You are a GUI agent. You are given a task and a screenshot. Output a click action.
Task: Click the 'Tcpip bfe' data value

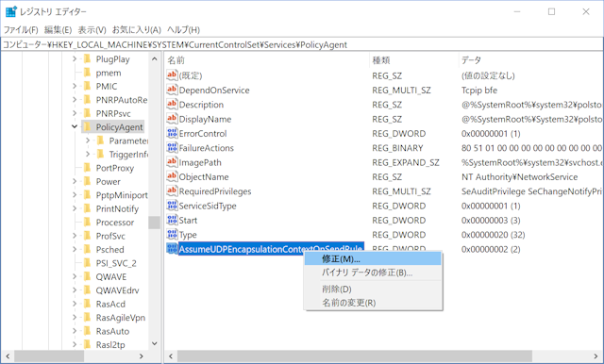479,90
